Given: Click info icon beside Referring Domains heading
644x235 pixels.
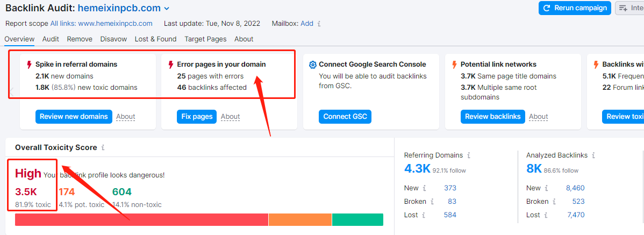Looking at the screenshot, I should pyautogui.click(x=469, y=155).
